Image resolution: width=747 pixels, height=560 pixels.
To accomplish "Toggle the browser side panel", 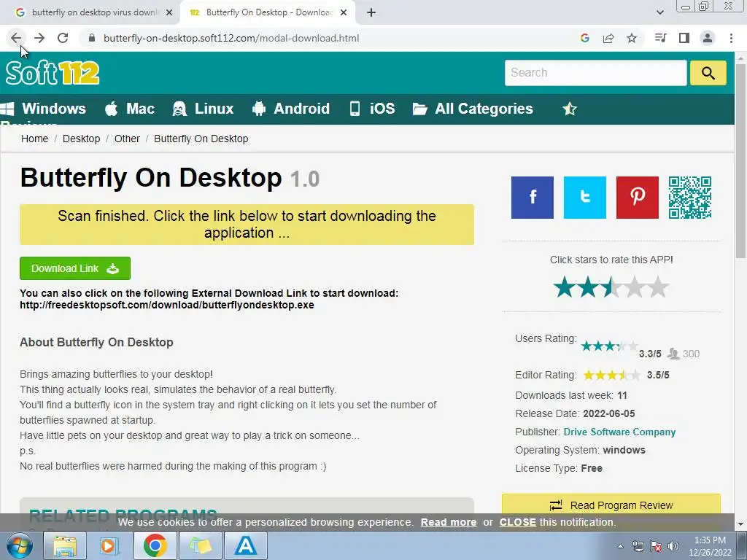I will click(x=684, y=38).
